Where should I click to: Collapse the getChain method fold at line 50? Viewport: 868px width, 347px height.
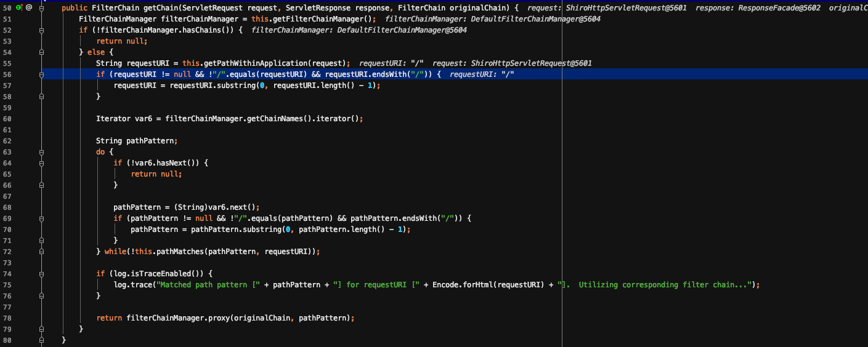click(x=41, y=8)
